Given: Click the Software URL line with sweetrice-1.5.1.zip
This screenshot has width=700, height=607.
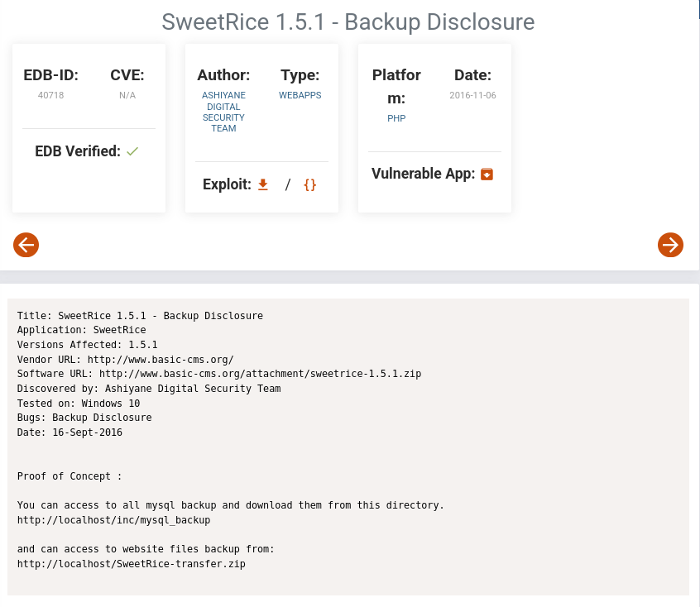Looking at the screenshot, I should click(219, 374).
